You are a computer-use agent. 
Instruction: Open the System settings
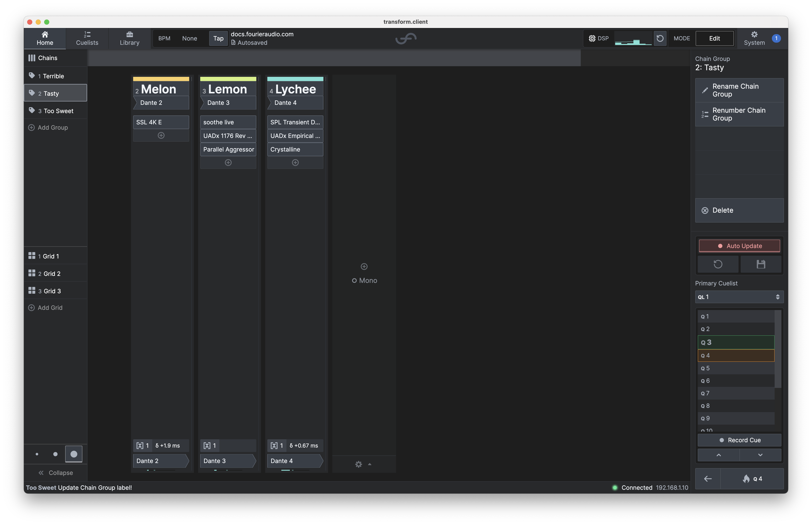pyautogui.click(x=754, y=38)
